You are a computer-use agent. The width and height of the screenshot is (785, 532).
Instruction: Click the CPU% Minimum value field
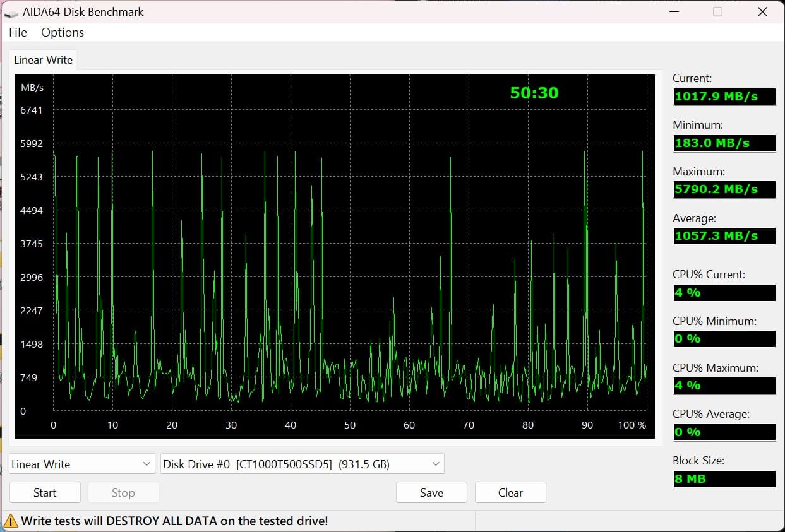coord(724,339)
